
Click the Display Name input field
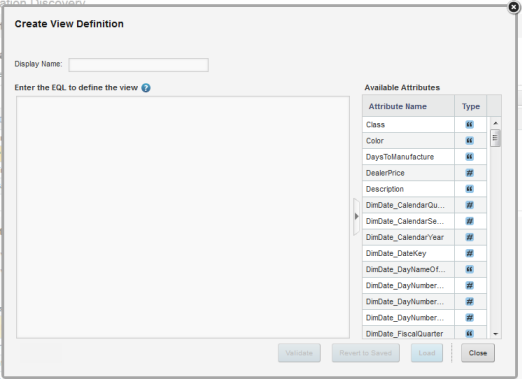click(x=139, y=65)
